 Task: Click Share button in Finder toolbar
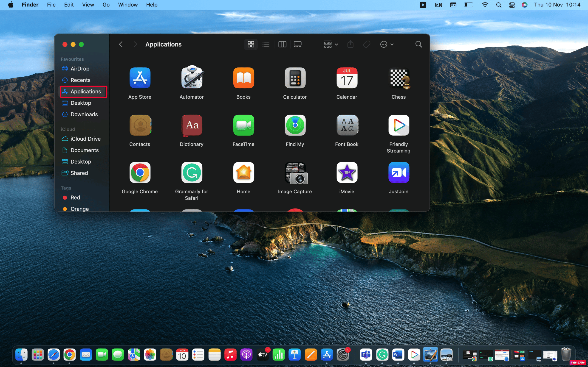tap(351, 44)
